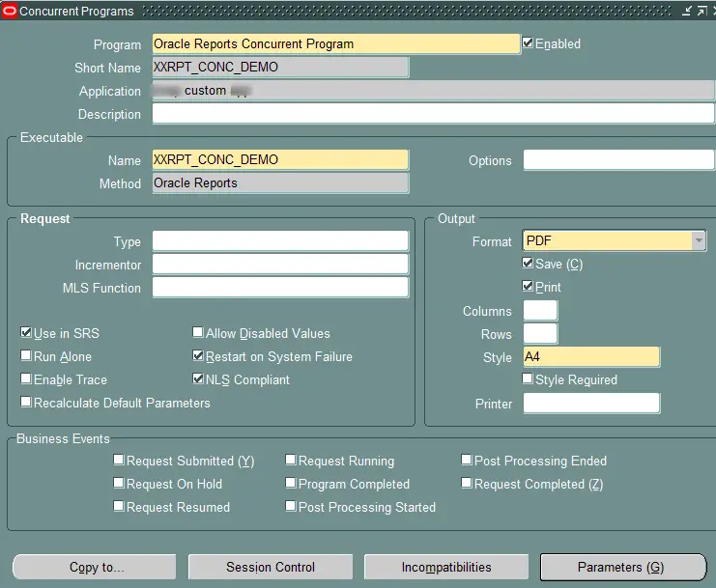This screenshot has height=588, width=716.
Task: Enable Request On Hold business event
Action: [119, 483]
